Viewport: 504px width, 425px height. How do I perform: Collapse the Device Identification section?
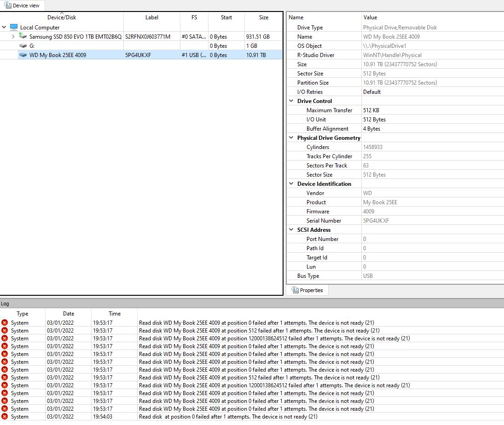291,184
